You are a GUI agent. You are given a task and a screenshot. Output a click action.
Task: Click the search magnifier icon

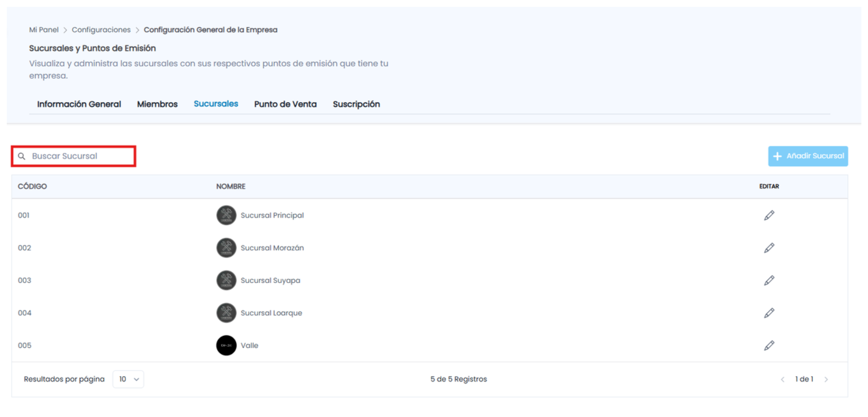[22, 156]
